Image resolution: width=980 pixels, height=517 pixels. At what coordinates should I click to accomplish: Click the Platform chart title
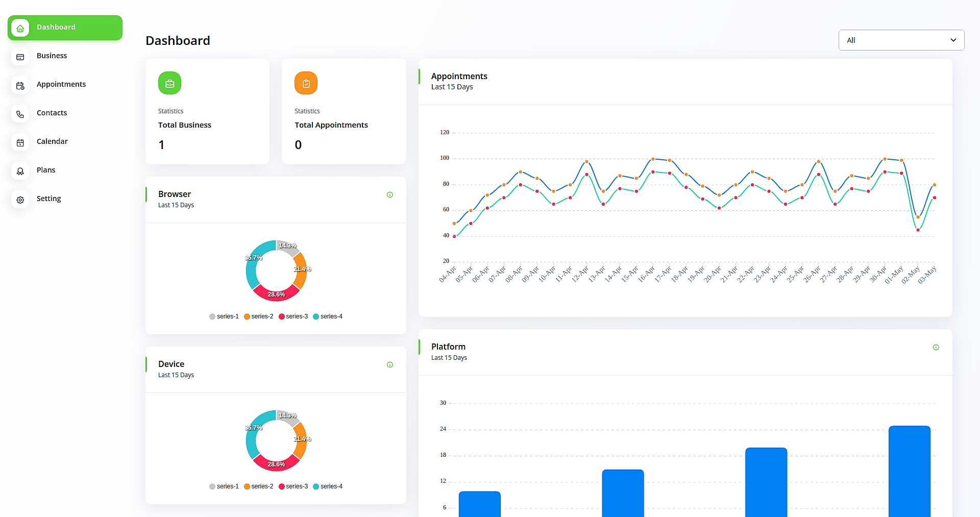tap(448, 347)
